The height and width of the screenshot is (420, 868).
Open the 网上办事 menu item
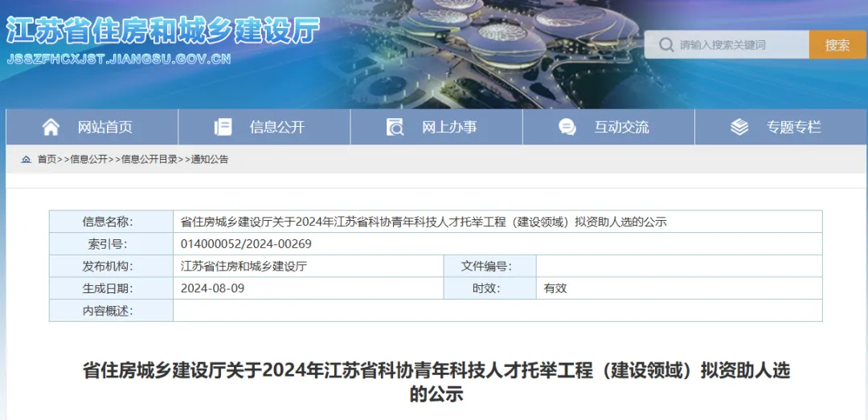[436, 127]
